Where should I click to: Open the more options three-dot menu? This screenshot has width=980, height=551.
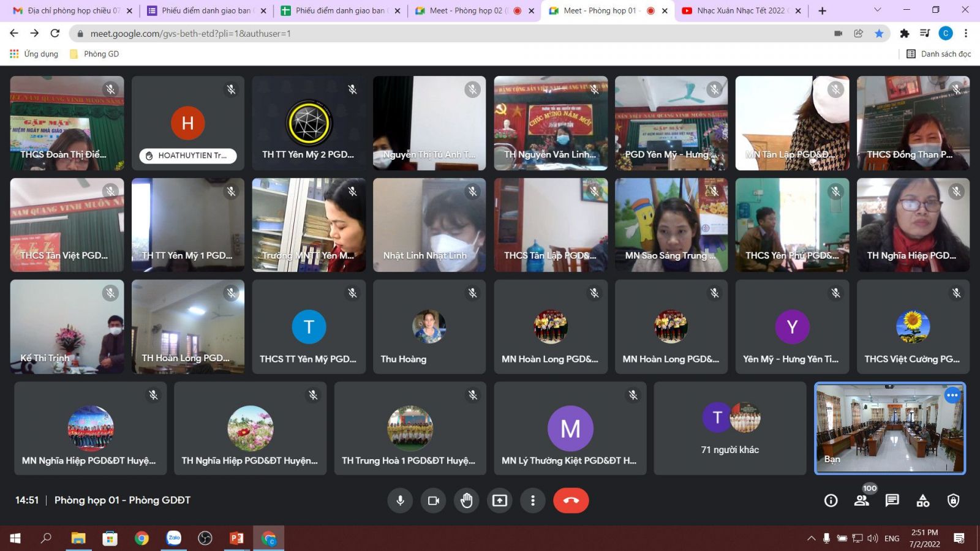point(533,500)
